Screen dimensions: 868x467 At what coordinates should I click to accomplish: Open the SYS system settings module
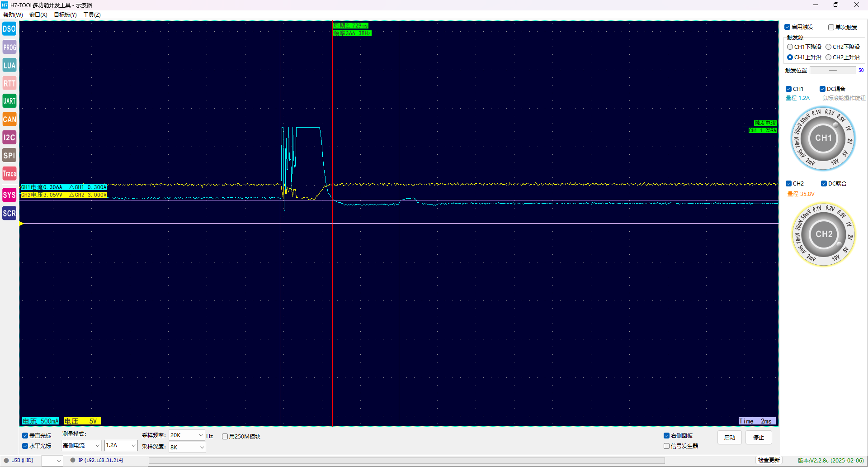(9, 195)
